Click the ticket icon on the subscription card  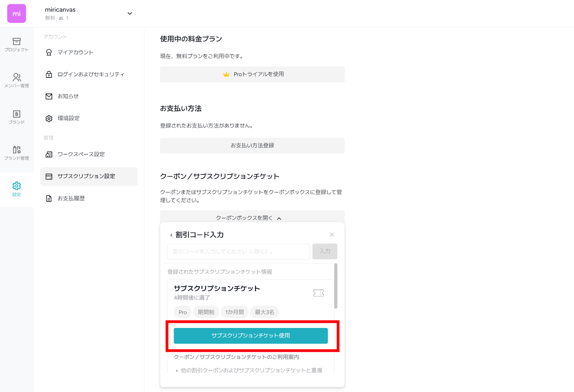[x=319, y=293]
